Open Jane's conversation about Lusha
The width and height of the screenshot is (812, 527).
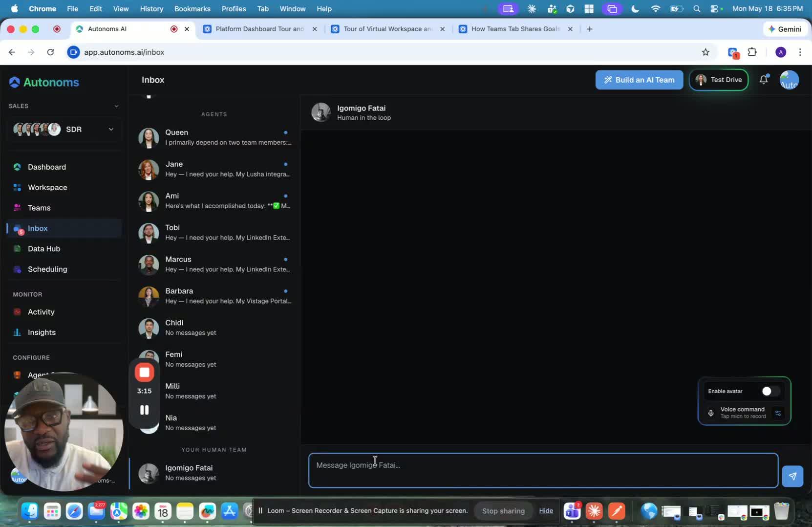tap(214, 169)
